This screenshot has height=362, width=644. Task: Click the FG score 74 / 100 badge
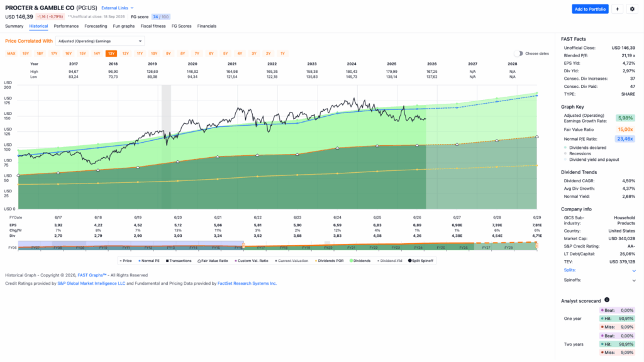160,17
